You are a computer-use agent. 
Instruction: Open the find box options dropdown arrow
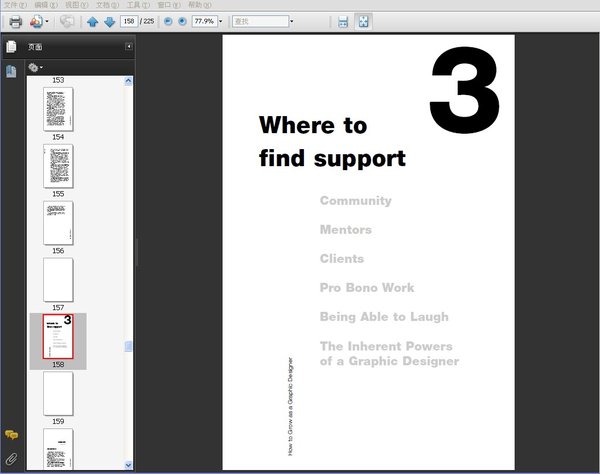point(292,21)
